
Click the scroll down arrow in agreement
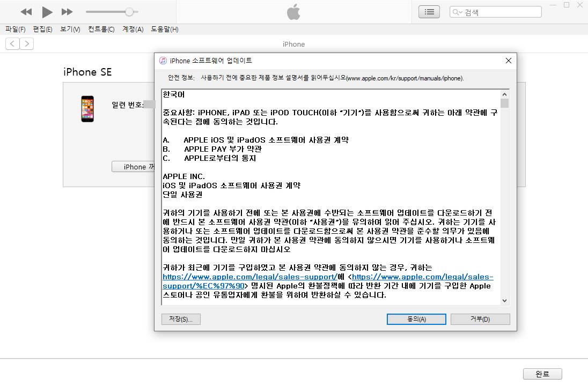[x=504, y=301]
